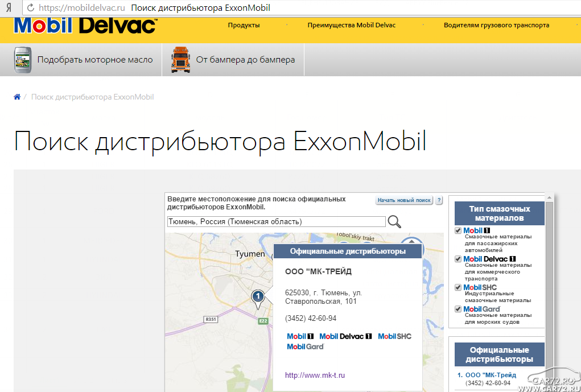
Task: Click the address 625030, г. Тюмень text
Action: (x=323, y=297)
